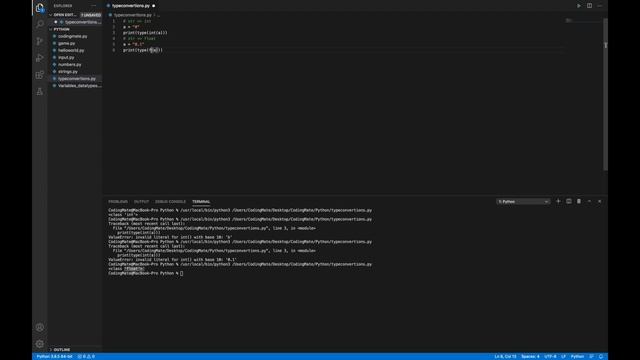Click code line 3 print(type(int(a)))
Screen dimensions: 640x360
pos(145,33)
